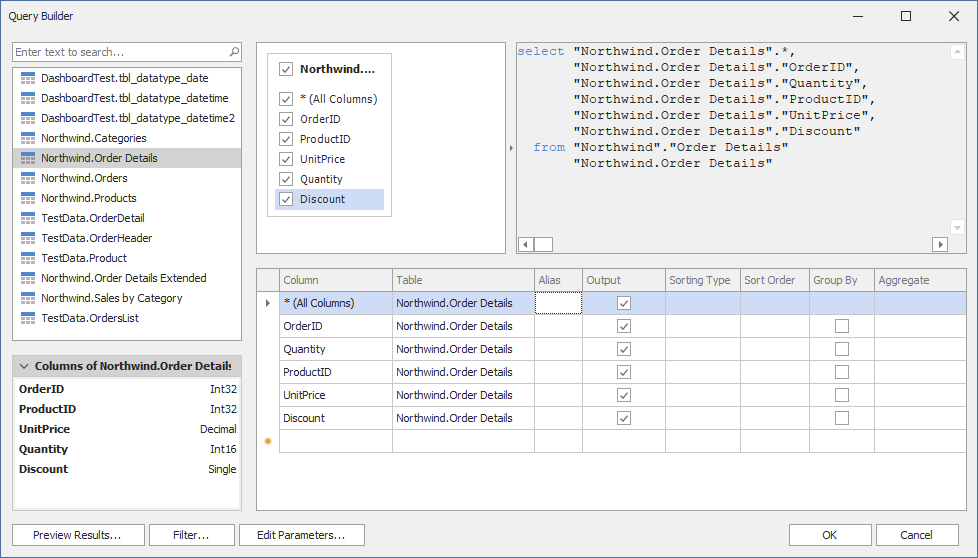Image resolution: width=978 pixels, height=558 pixels.
Task: Open Sorting Type cell for OrderID row
Action: pyautogui.click(x=703, y=326)
